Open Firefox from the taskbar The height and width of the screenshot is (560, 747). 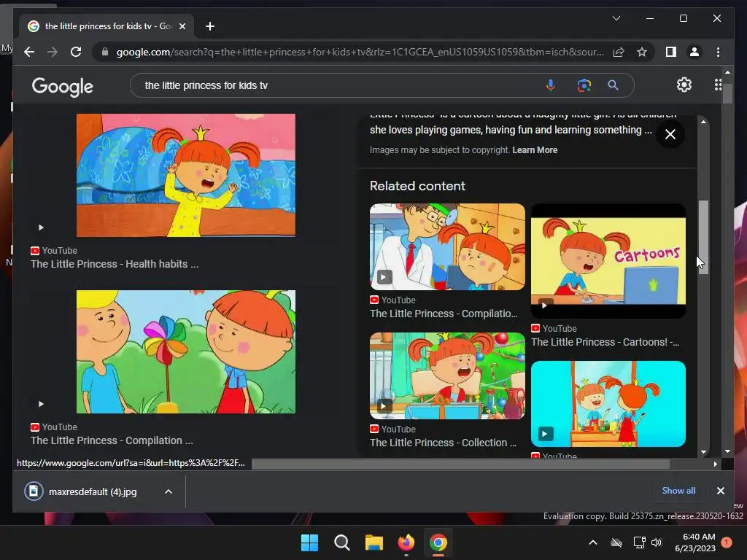point(406,542)
